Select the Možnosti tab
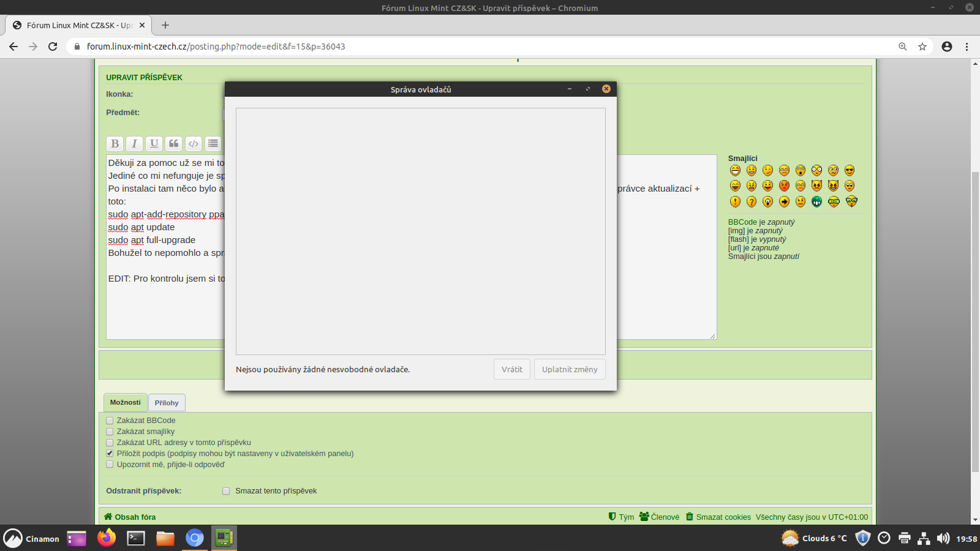This screenshot has height=551, width=980. coord(125,402)
